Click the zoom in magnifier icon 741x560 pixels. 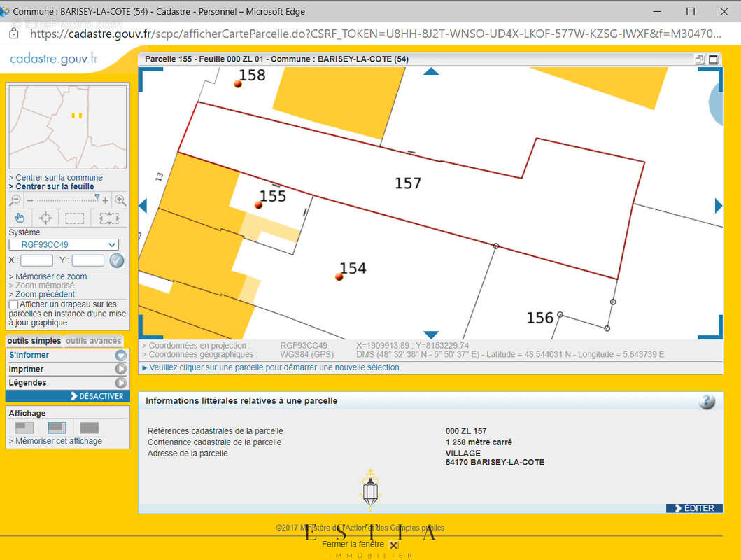(120, 200)
